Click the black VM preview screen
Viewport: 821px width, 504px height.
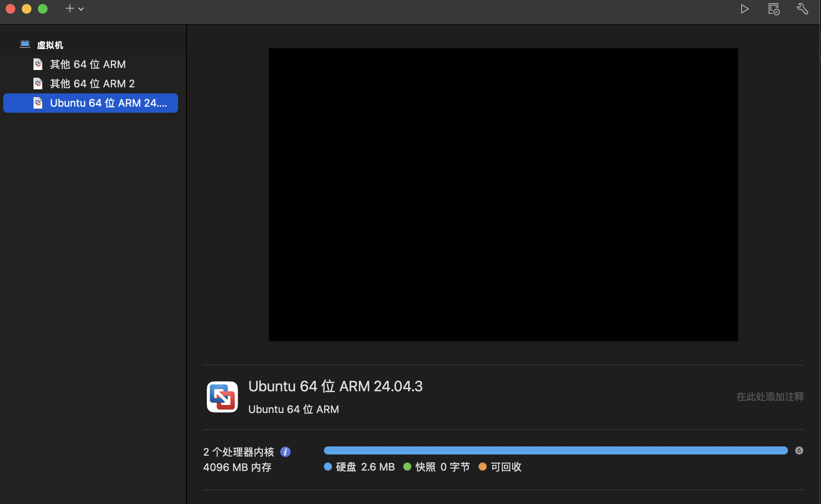pos(503,194)
